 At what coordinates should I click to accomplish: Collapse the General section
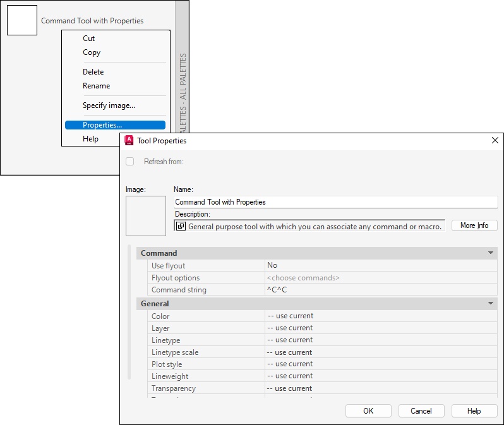(491, 303)
